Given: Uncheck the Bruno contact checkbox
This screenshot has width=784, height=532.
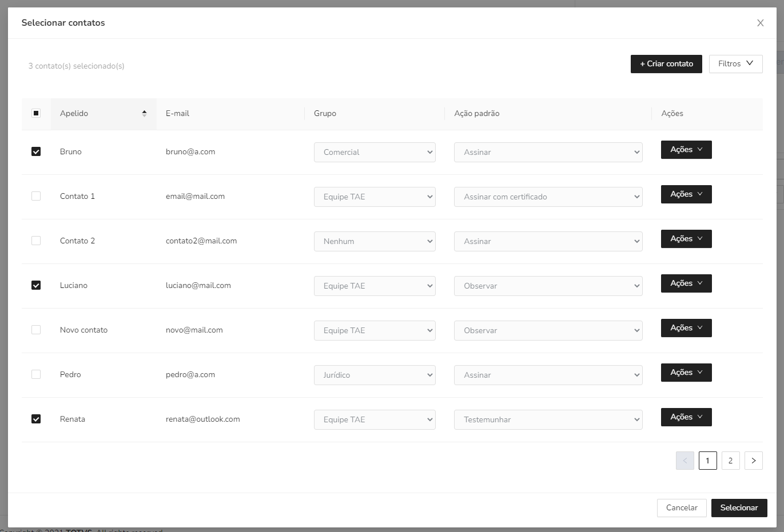Looking at the screenshot, I should pos(36,152).
